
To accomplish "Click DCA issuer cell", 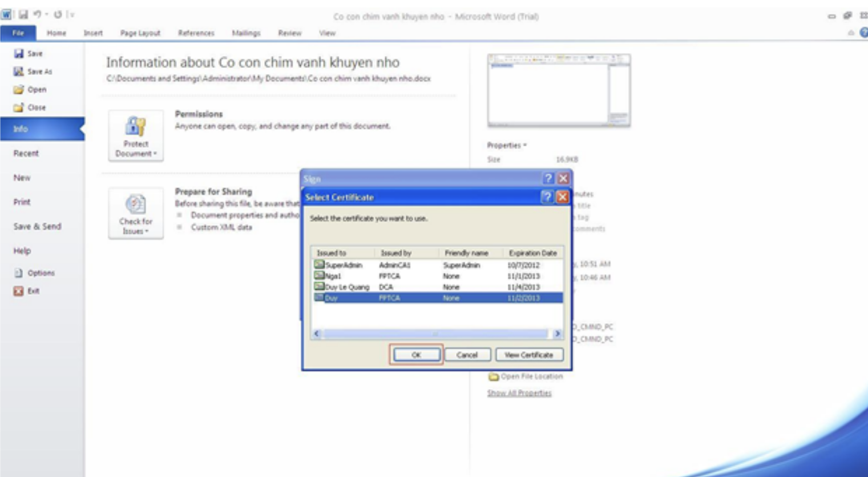I will 386,287.
